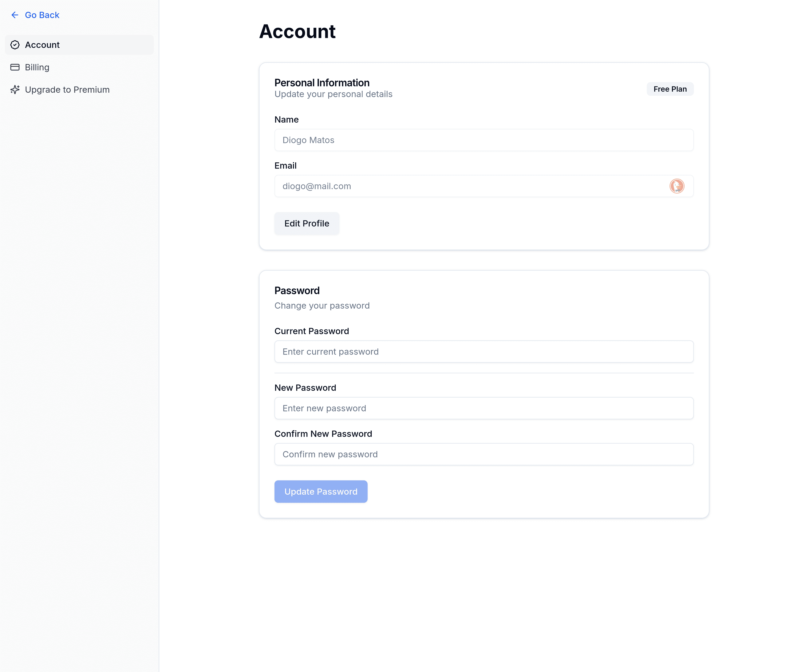Screen dimensions: 809x672
Task: Click the back arrow icon
Action: 15,15
